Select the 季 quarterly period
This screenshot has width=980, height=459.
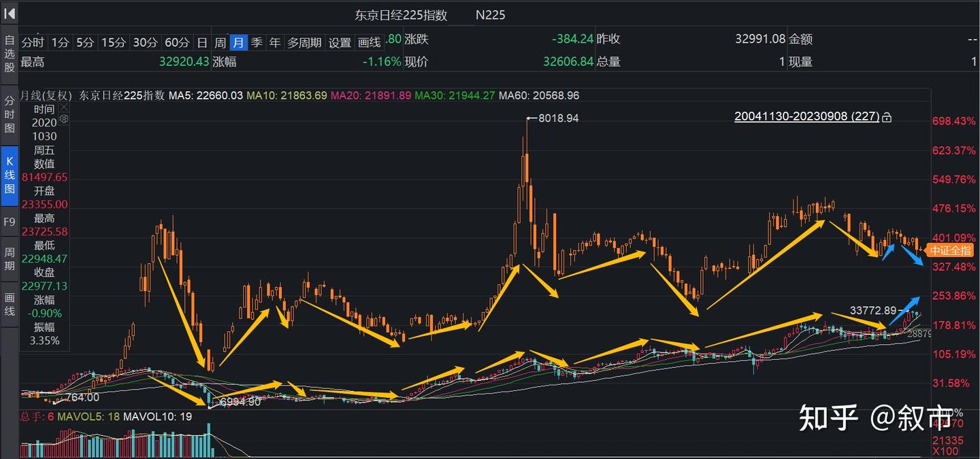[x=256, y=41]
